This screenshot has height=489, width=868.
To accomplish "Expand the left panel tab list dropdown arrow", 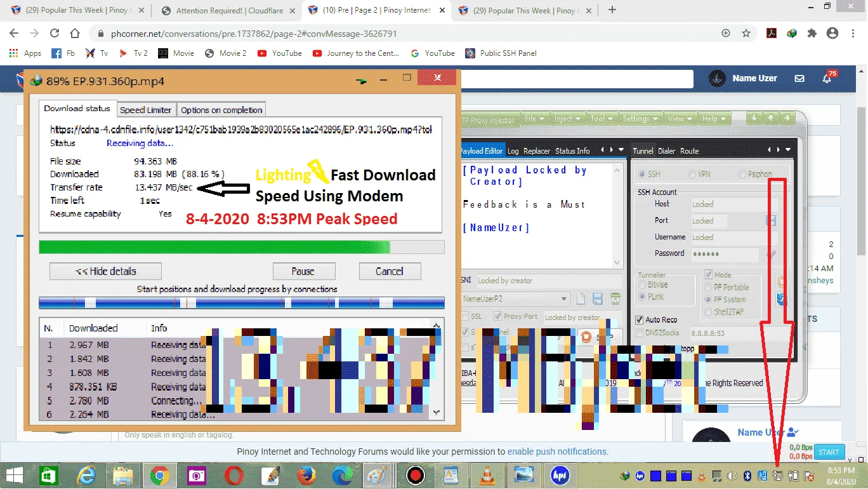I will point(621,150).
